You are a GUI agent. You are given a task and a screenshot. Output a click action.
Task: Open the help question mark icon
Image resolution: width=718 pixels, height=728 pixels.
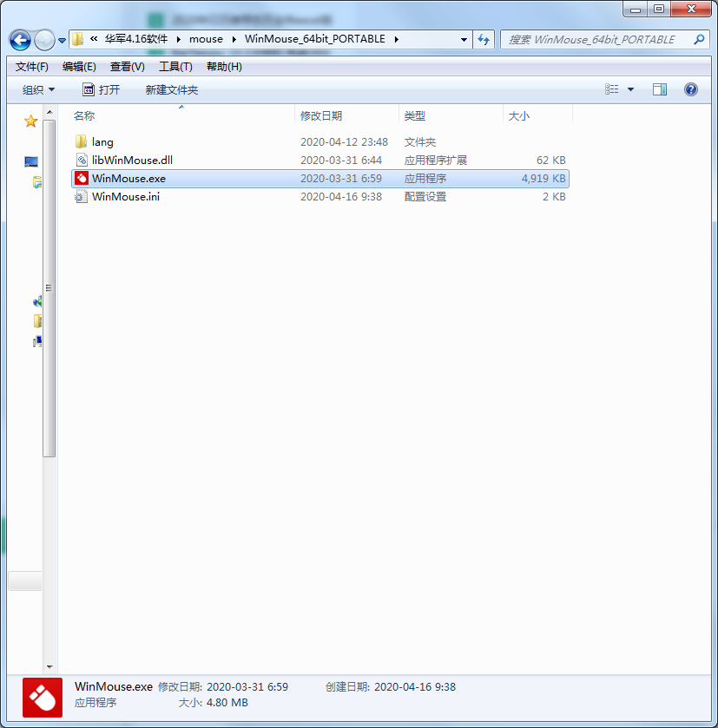(691, 89)
